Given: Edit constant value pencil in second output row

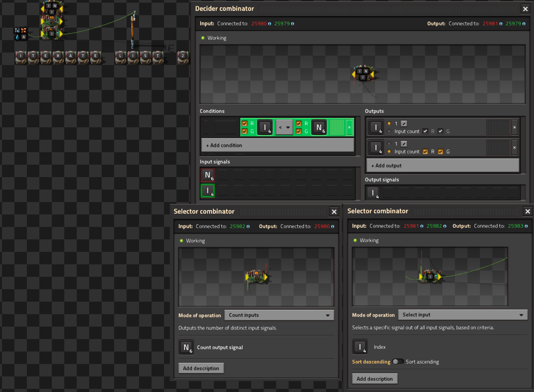Looking at the screenshot, I should point(404,144).
